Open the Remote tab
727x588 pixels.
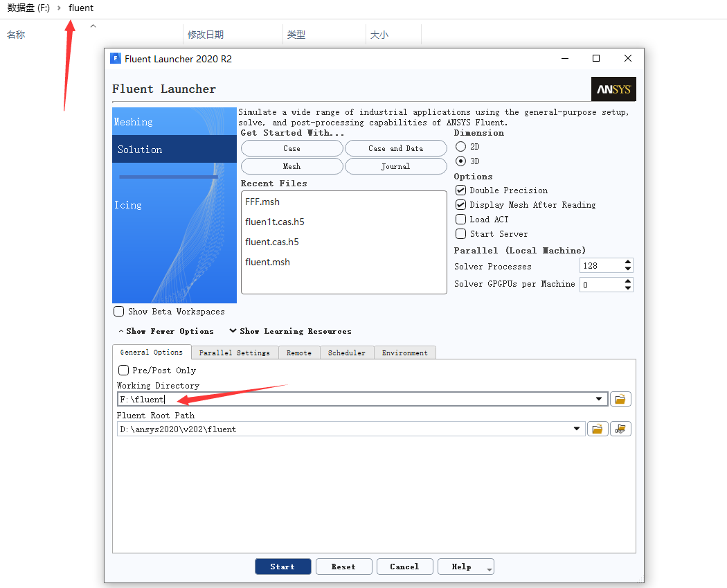click(x=299, y=353)
